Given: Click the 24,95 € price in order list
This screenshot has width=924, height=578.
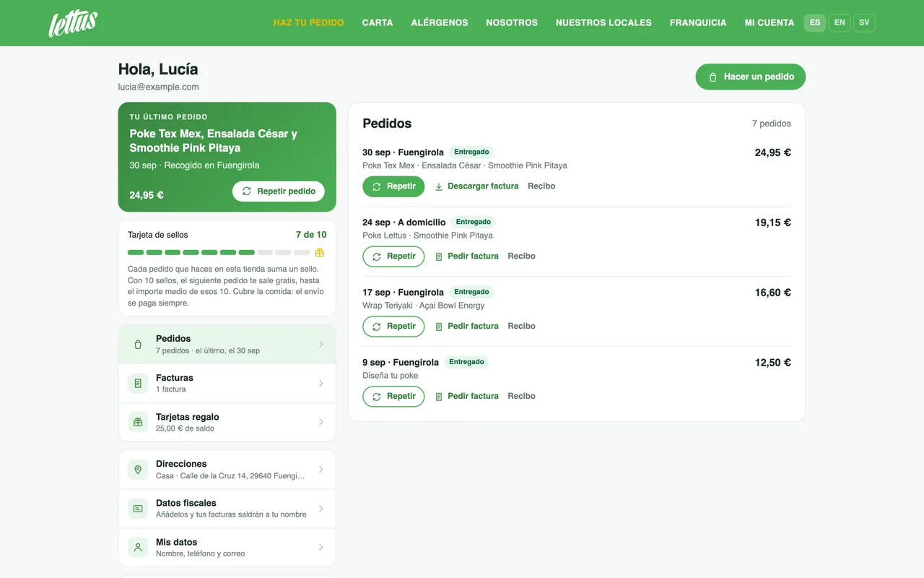Looking at the screenshot, I should tap(773, 152).
